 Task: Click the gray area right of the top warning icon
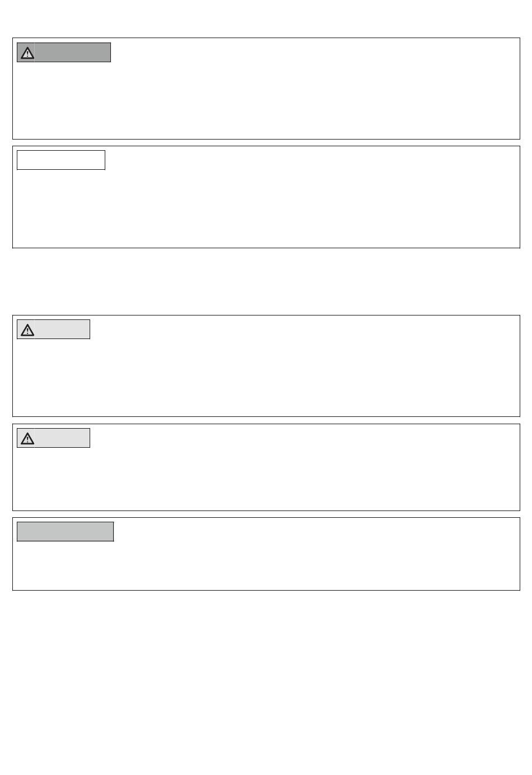(73, 53)
